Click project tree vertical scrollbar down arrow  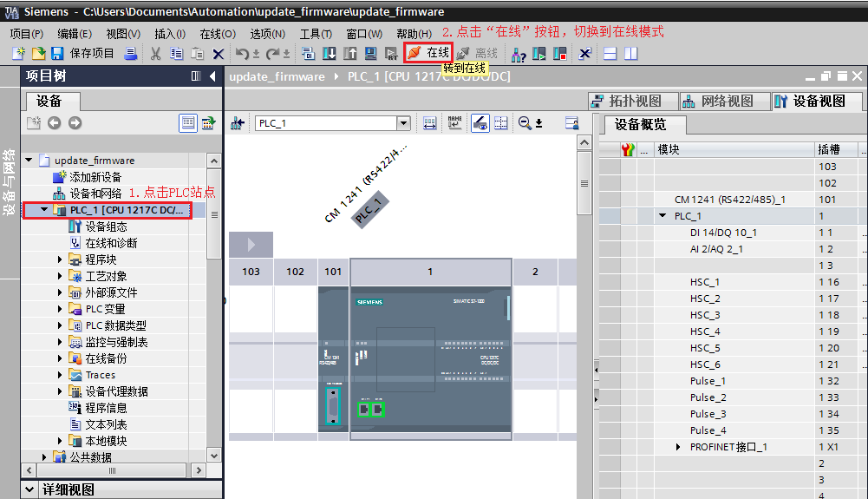click(214, 456)
